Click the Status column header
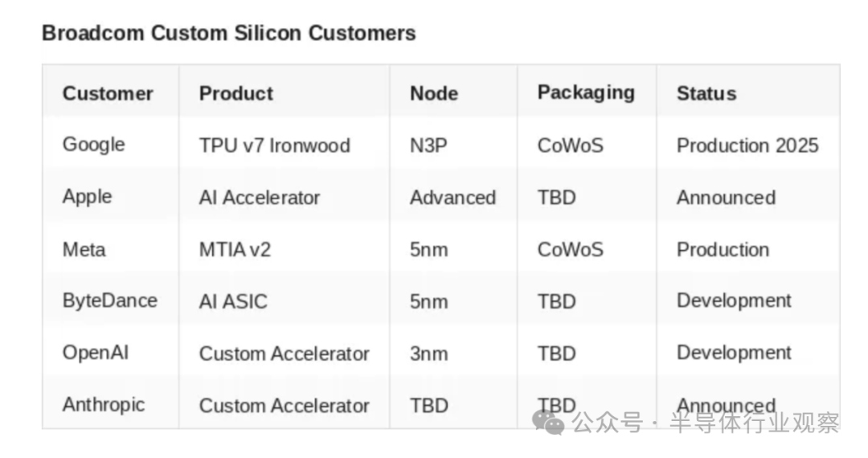868x458 pixels. pyautogui.click(x=706, y=93)
